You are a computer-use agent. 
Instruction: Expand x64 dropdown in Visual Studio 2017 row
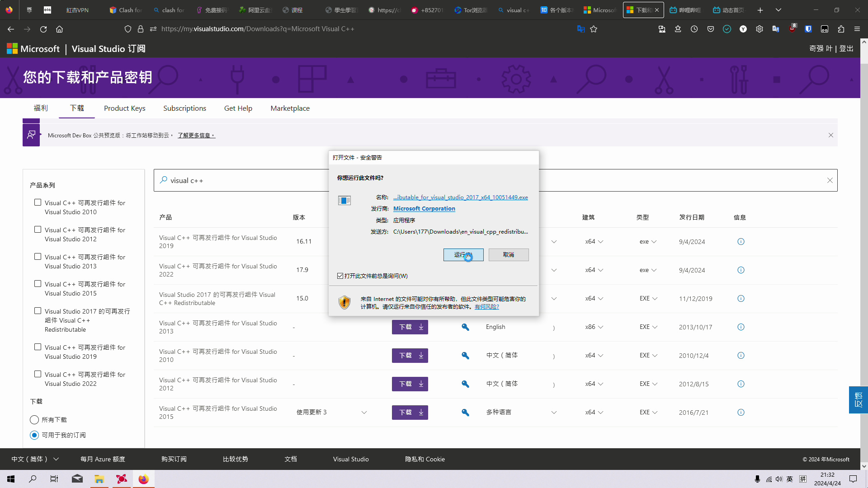tap(594, 299)
